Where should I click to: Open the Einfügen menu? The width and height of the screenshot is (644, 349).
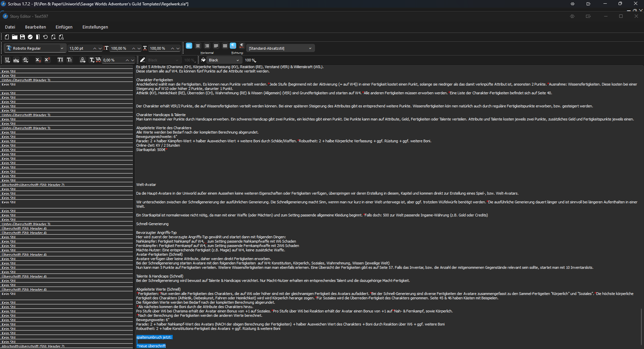64,27
